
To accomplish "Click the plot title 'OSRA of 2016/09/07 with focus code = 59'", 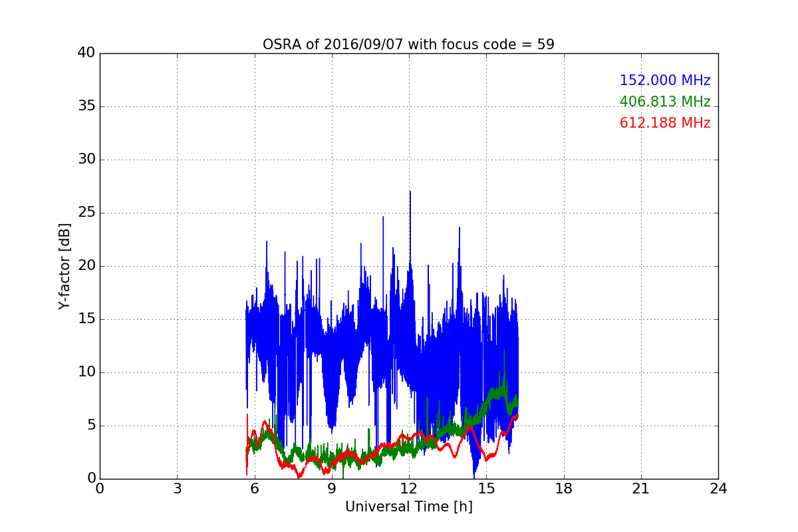I will [408, 45].
